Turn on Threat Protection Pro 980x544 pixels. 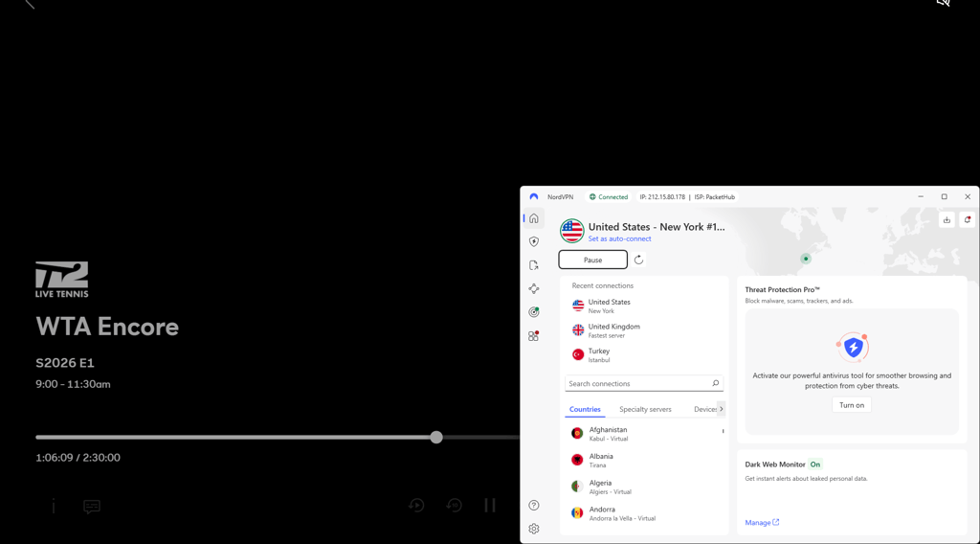click(x=851, y=405)
